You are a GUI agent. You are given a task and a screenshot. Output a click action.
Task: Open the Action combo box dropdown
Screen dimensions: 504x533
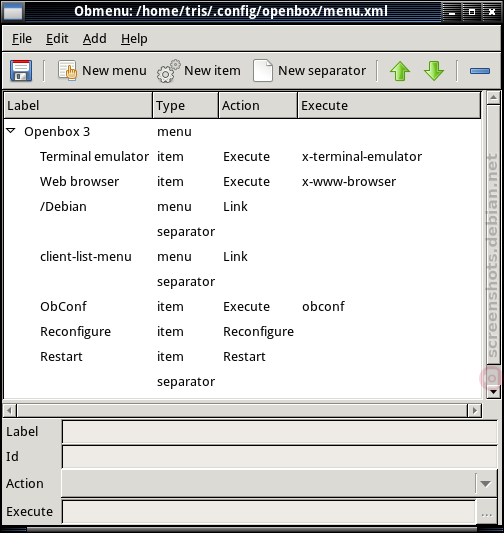(x=485, y=483)
